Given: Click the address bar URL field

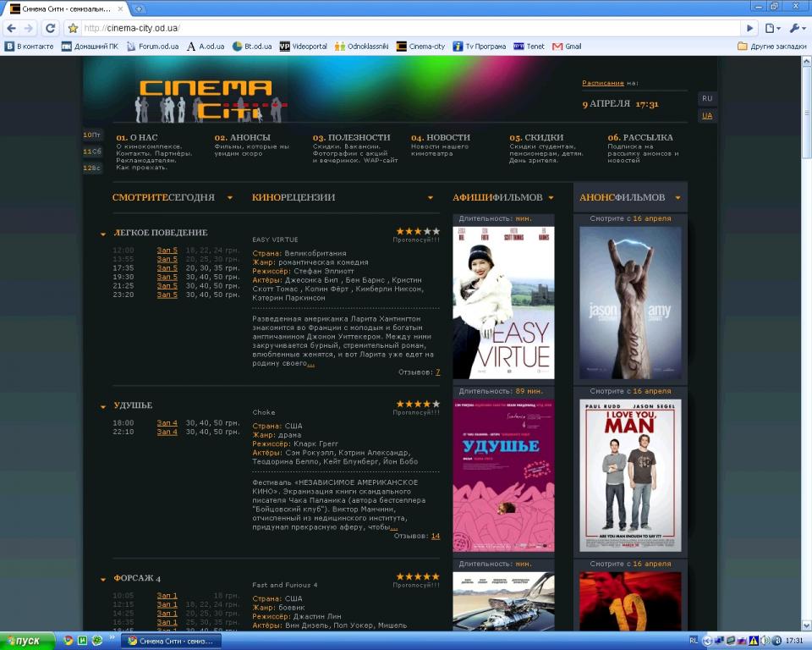Looking at the screenshot, I should (409, 28).
